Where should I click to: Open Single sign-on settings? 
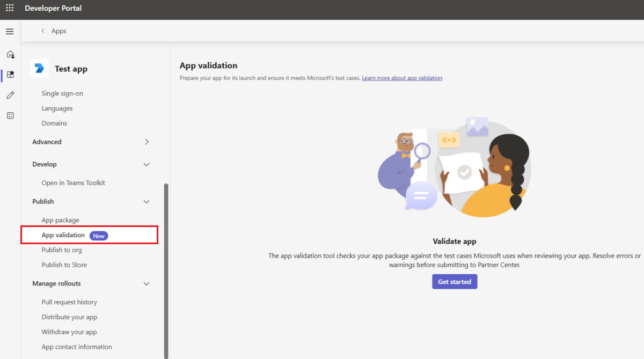(62, 93)
